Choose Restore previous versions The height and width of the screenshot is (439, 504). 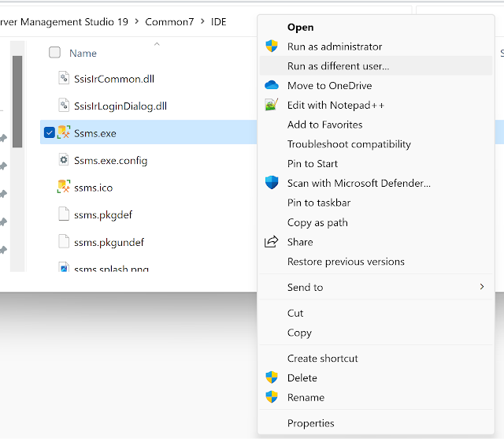(346, 262)
